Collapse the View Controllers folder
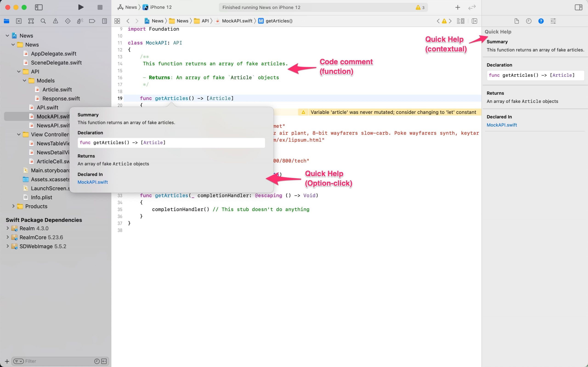The height and width of the screenshot is (367, 588). pyautogui.click(x=19, y=135)
